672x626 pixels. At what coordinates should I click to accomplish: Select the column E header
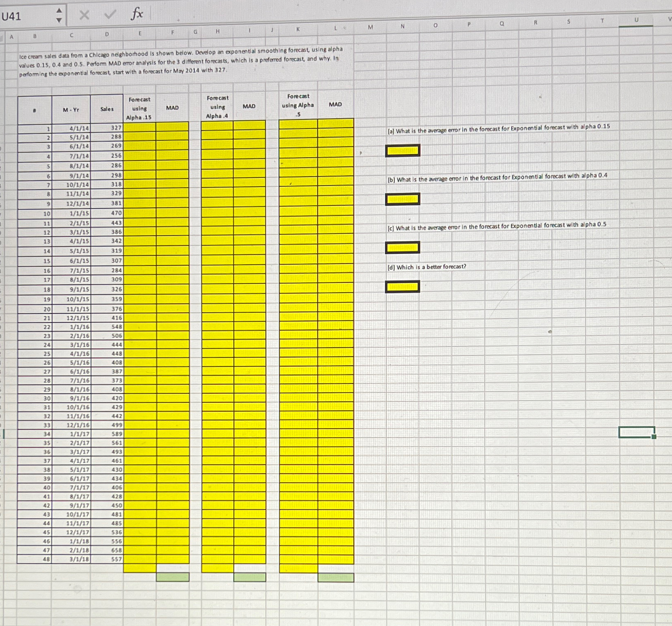(x=140, y=34)
